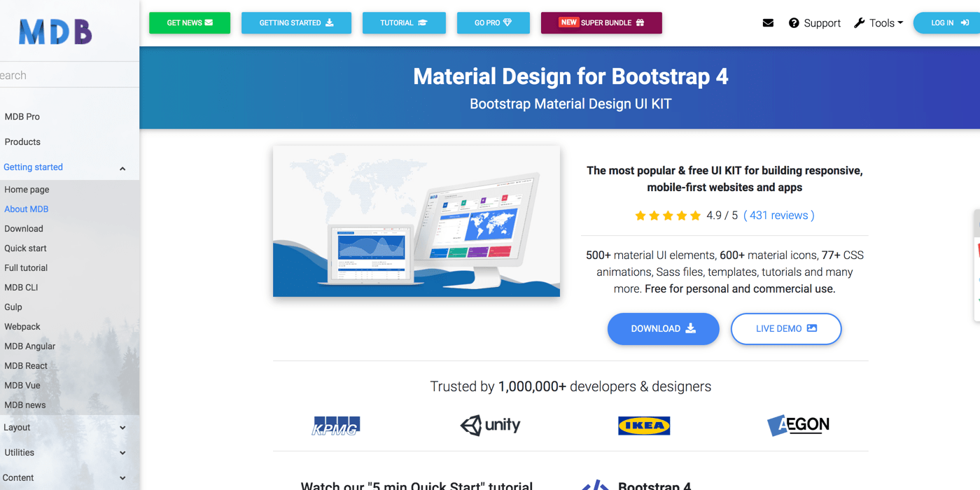Open Gulp sidebar item
This screenshot has width=980, height=490.
[13, 307]
